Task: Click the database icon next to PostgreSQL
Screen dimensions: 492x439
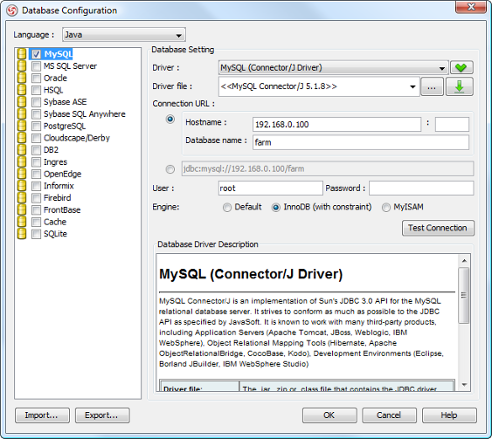Action: [x=22, y=126]
